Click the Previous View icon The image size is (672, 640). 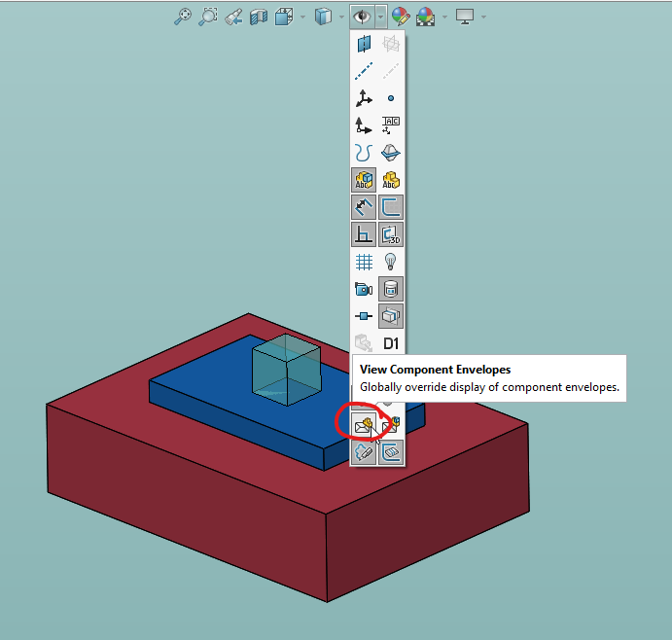(x=233, y=17)
